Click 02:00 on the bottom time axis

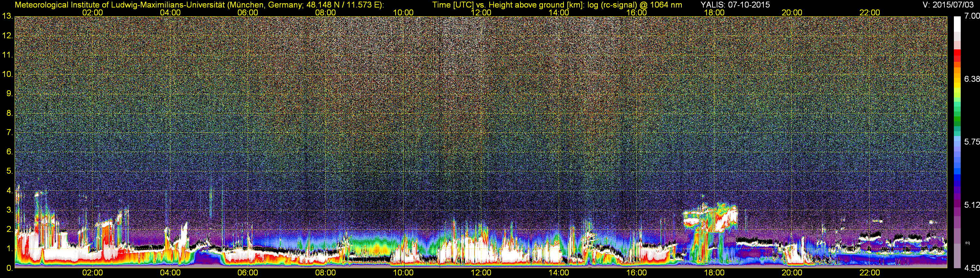tap(92, 273)
